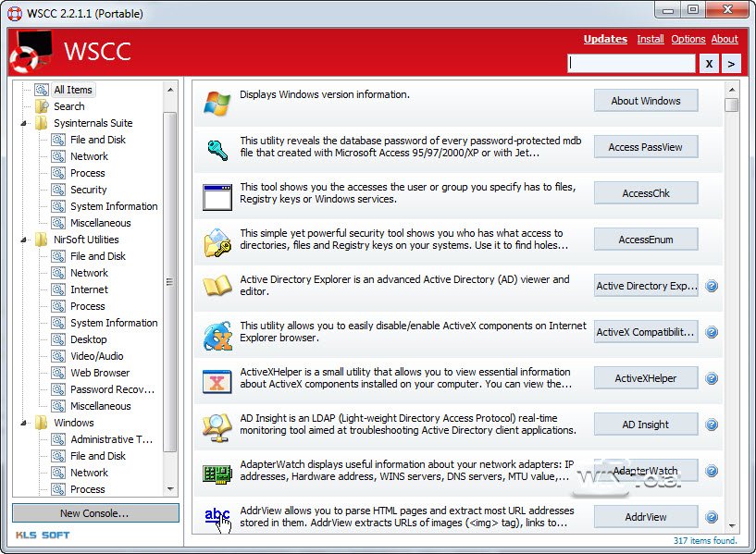The width and height of the screenshot is (756, 554).
Task: Click the WSCC lifebuoy logo
Action: point(30,52)
